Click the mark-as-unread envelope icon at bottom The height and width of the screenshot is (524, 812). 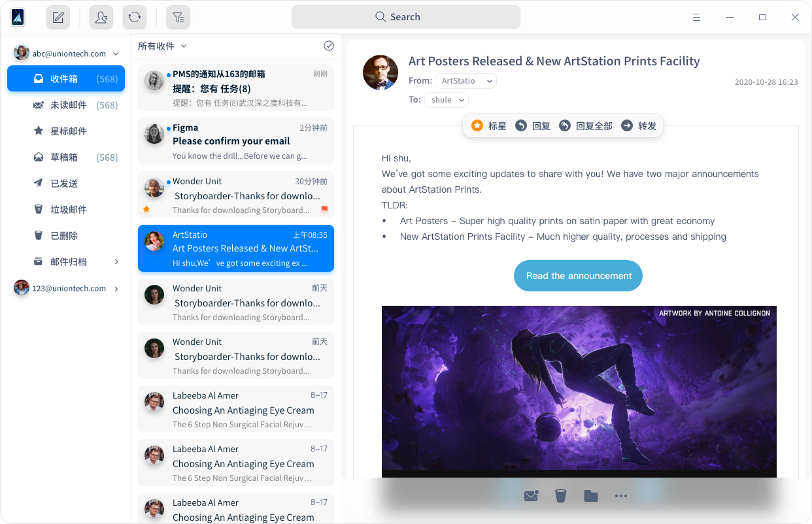pos(531,496)
